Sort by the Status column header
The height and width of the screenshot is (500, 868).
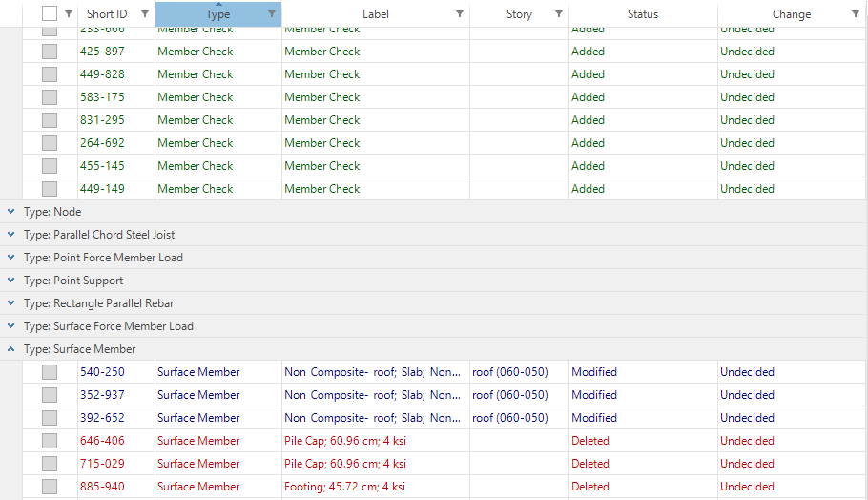pyautogui.click(x=643, y=14)
